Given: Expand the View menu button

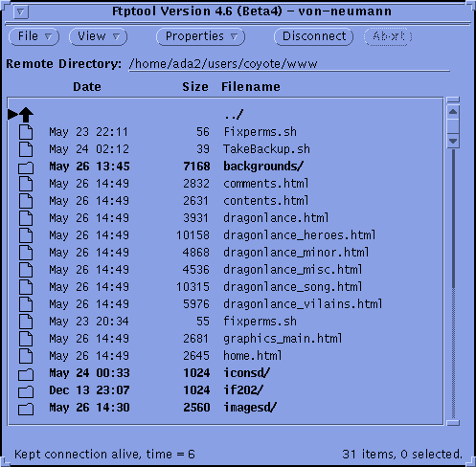Looking at the screenshot, I should click(x=98, y=36).
